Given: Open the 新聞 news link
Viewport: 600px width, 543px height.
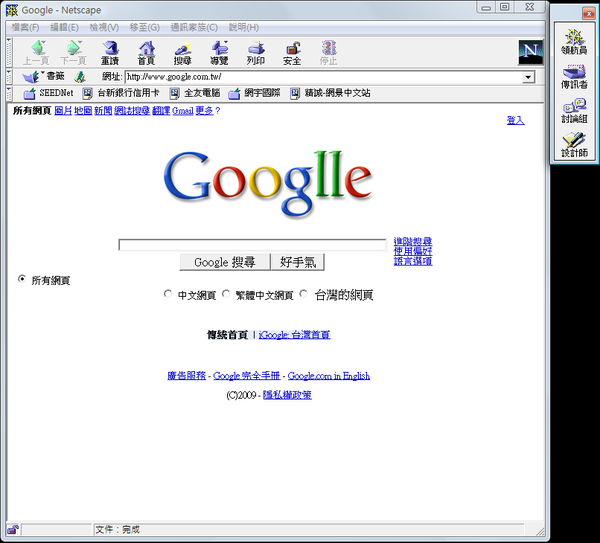Looking at the screenshot, I should click(x=103, y=111).
